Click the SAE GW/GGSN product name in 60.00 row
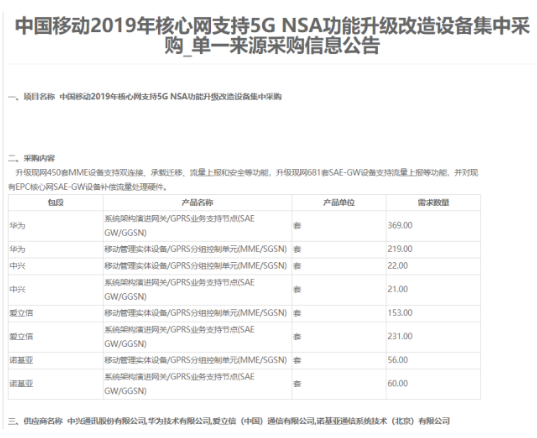Image resolution: width=537 pixels, height=438 pixels. tap(179, 384)
